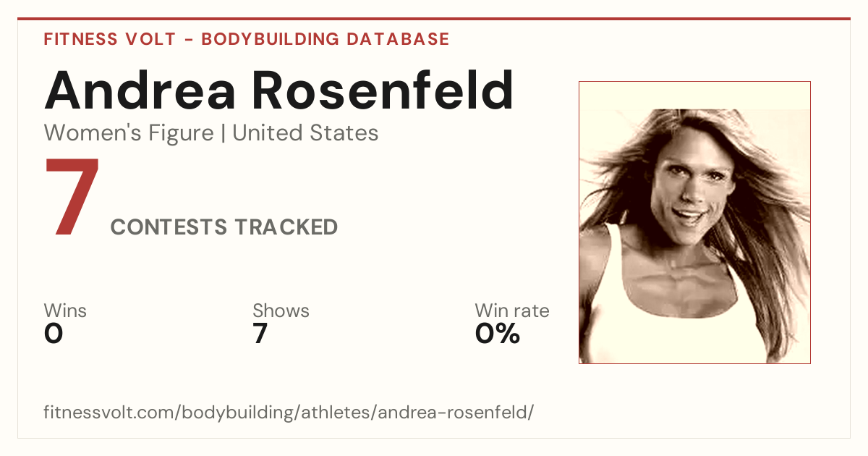The image size is (868, 456).
Task: Click the Win rate label
Action: tap(511, 311)
